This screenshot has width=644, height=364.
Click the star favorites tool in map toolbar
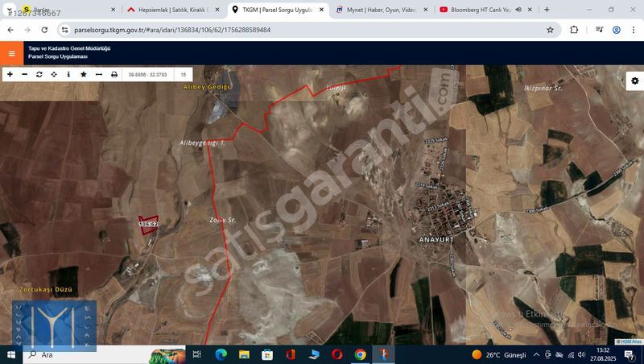pos(84,74)
